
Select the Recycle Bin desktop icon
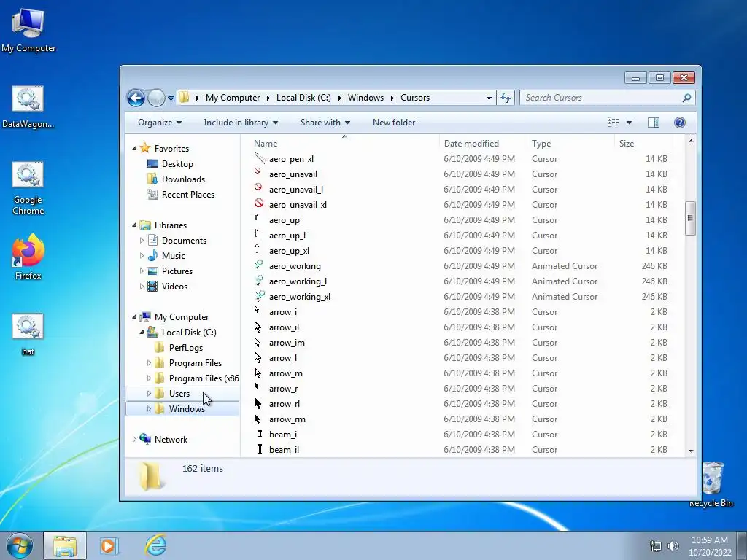[x=711, y=484]
